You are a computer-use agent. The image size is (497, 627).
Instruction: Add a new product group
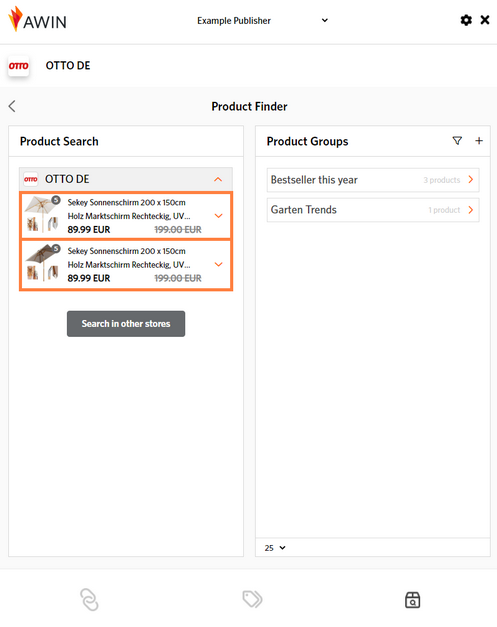479,141
